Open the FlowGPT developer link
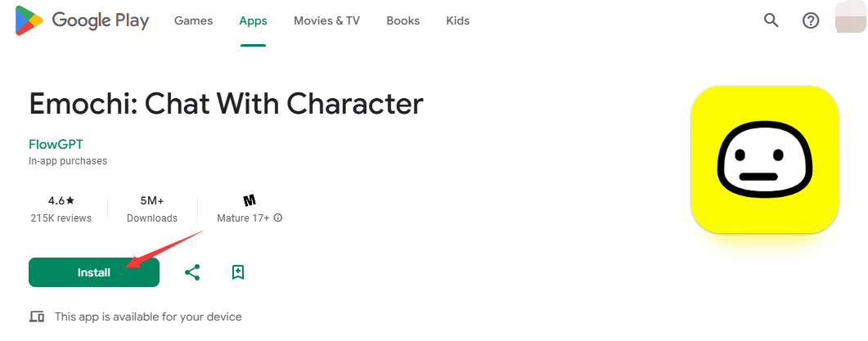Screen dimensions: 868x341 [x=56, y=145]
